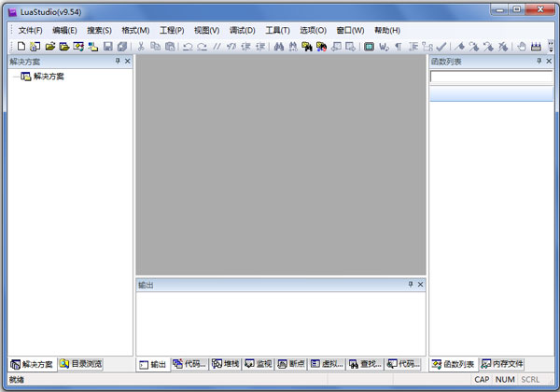Viewport: 560px width, 392px height.
Task: Click the show paragraph marks icon
Action: [398, 47]
